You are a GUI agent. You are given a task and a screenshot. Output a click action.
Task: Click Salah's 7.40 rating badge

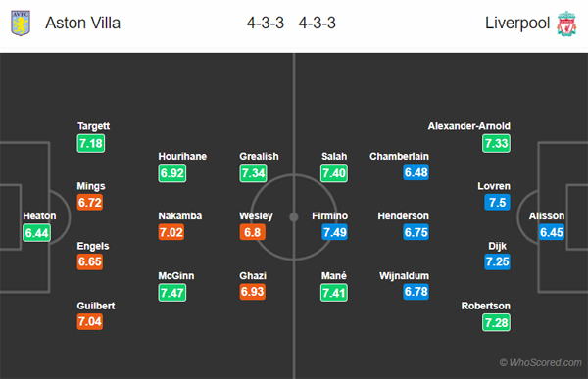tap(334, 173)
